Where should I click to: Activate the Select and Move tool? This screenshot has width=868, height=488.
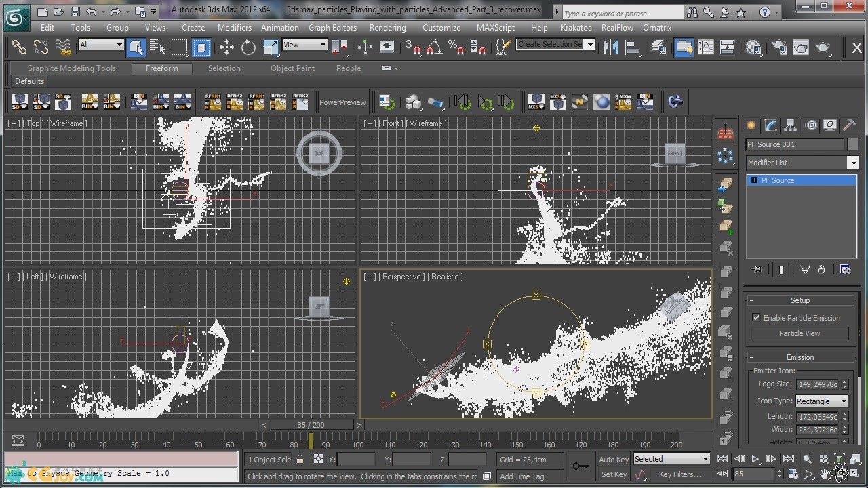pyautogui.click(x=226, y=47)
